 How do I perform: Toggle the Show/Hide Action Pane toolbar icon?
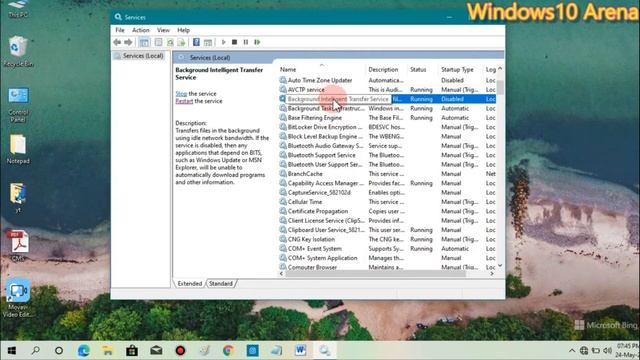[208, 42]
